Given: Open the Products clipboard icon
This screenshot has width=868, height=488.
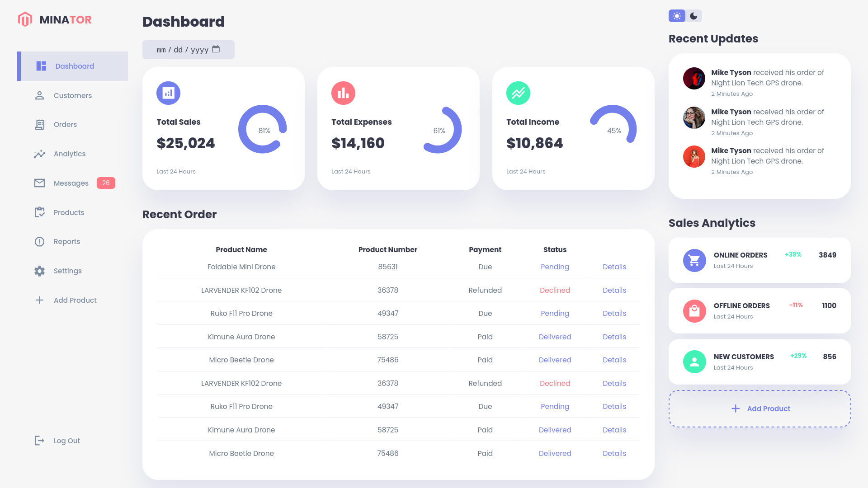Looking at the screenshot, I should [x=40, y=212].
